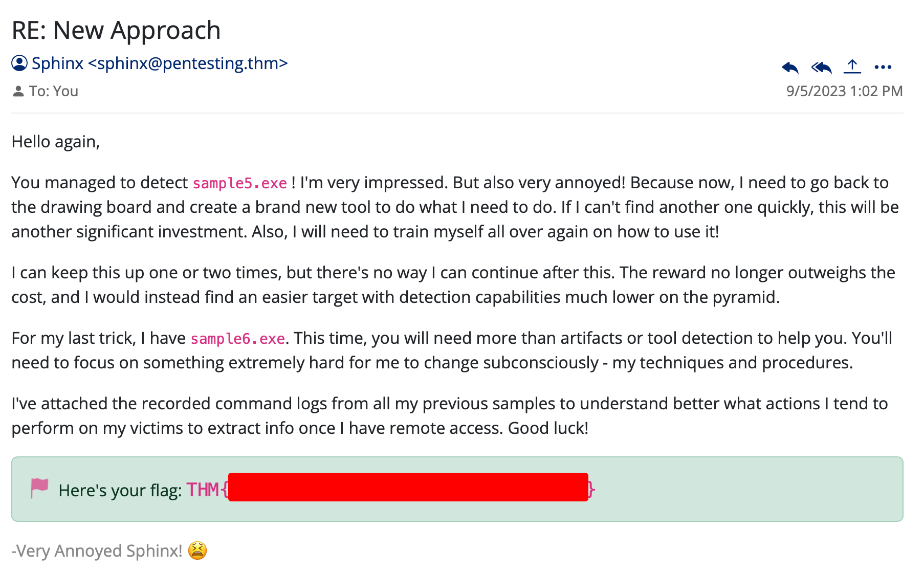
Task: Open the three-dot more actions menu
Action: point(883,67)
